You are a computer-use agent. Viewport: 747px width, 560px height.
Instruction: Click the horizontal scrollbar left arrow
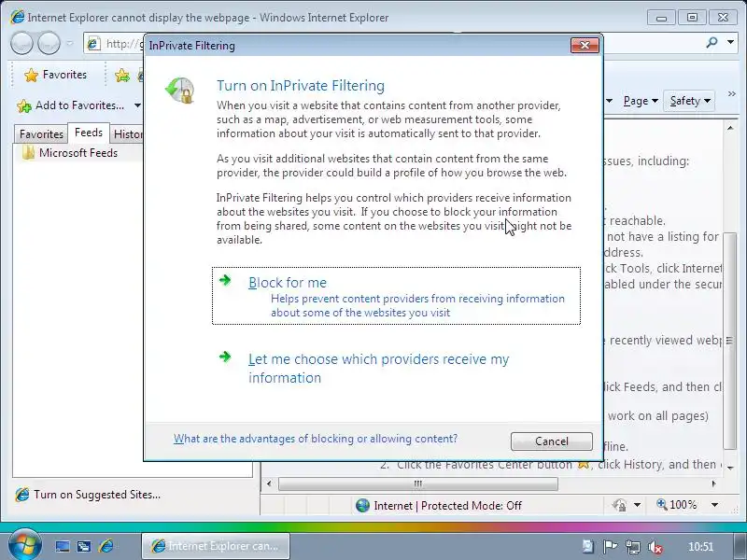click(x=269, y=483)
